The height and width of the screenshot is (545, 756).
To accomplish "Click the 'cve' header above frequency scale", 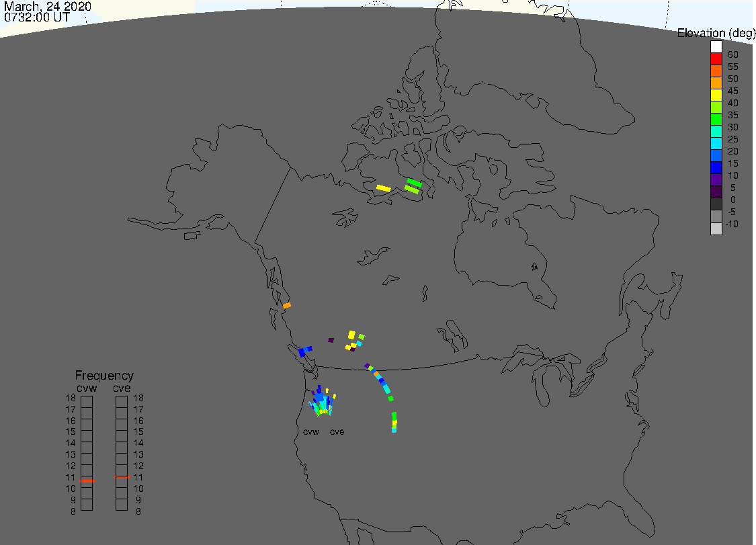I will 122,388.
